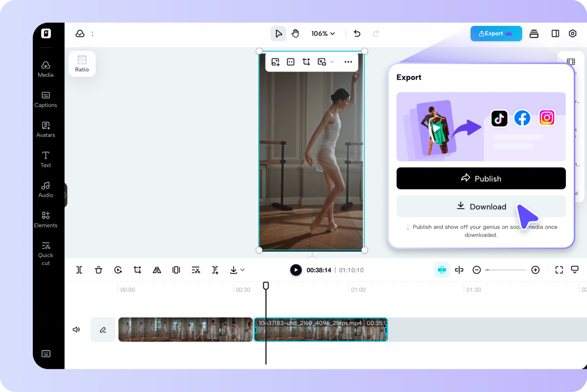The image size is (587, 392).
Task: Toggle the split panel layout icon
Action: (555, 34)
